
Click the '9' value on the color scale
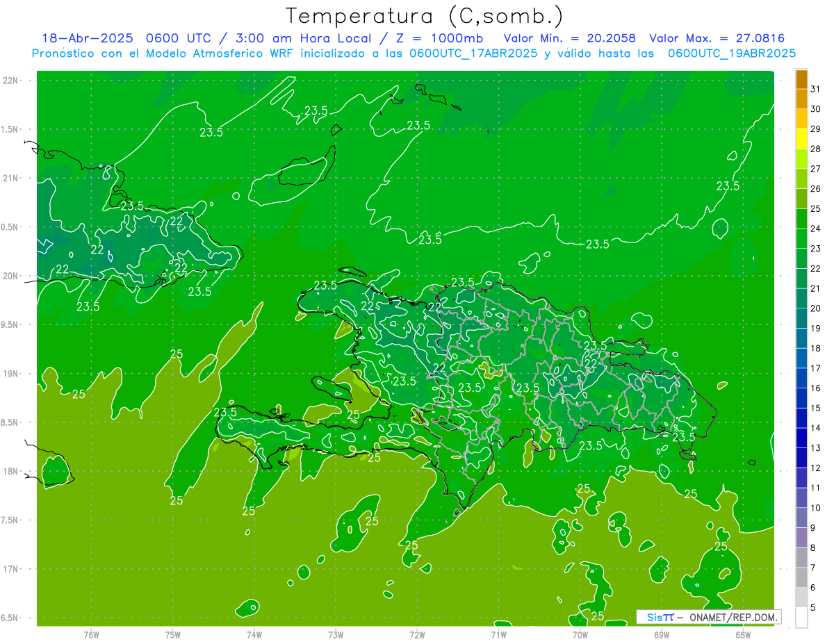click(x=813, y=528)
